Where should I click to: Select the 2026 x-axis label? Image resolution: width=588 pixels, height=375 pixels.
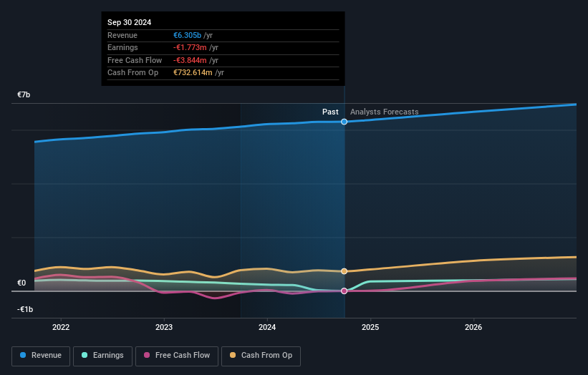(x=473, y=327)
